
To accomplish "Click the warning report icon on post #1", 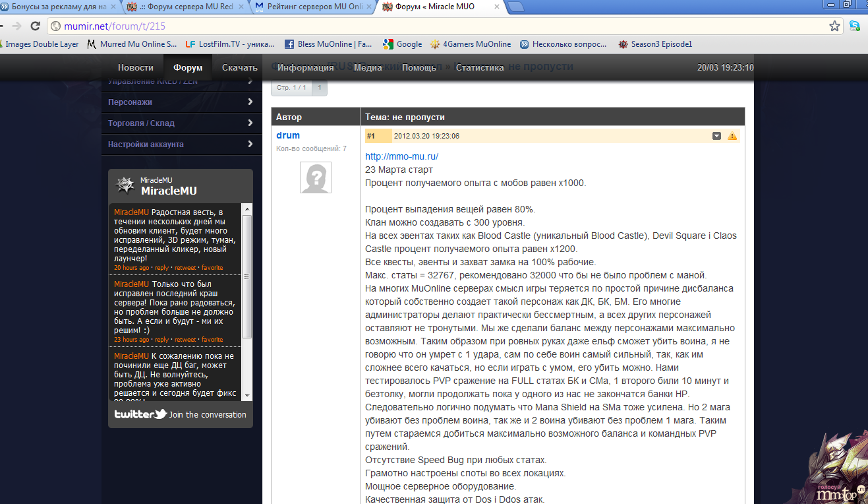I will (732, 136).
